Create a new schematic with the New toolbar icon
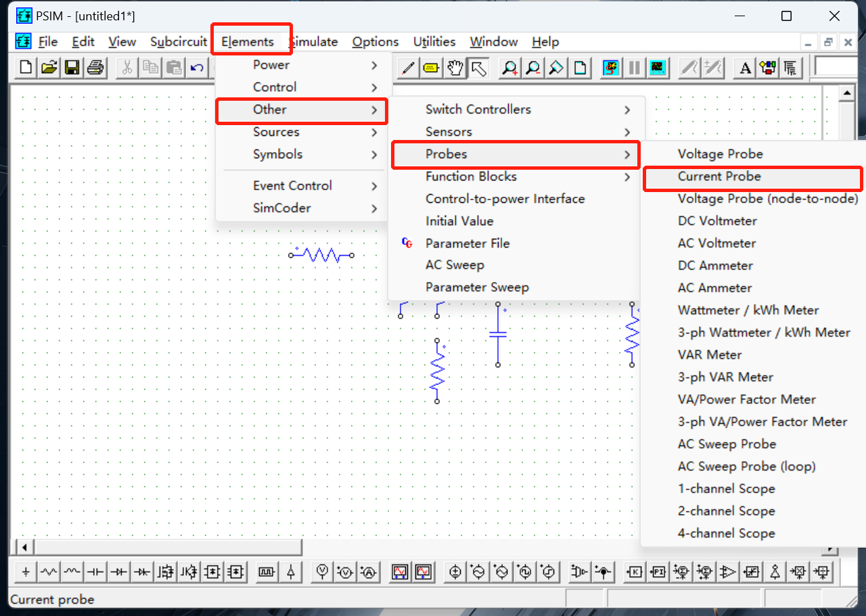The image size is (866, 616). coord(26,68)
